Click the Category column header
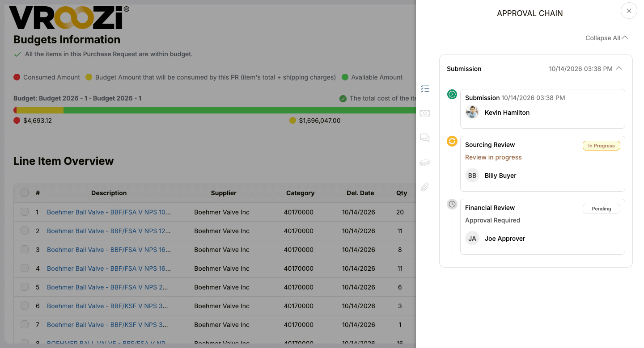Viewport: 644px width, 348px height. 301,193
